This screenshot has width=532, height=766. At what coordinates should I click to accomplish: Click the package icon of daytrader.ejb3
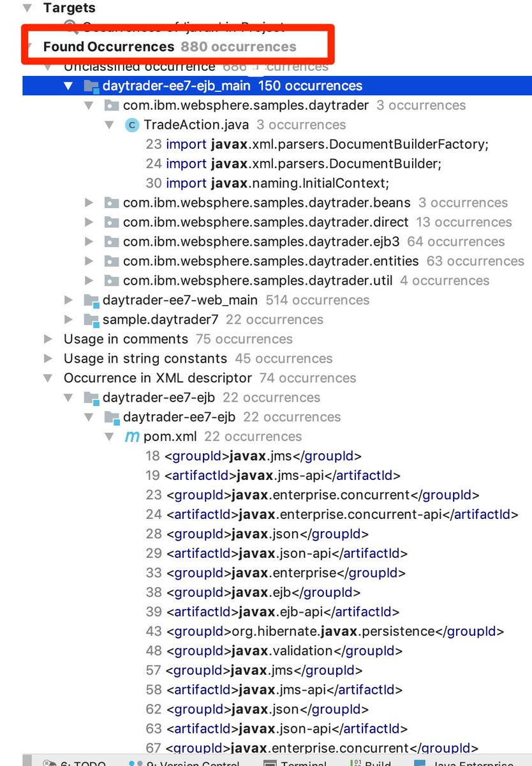112,242
